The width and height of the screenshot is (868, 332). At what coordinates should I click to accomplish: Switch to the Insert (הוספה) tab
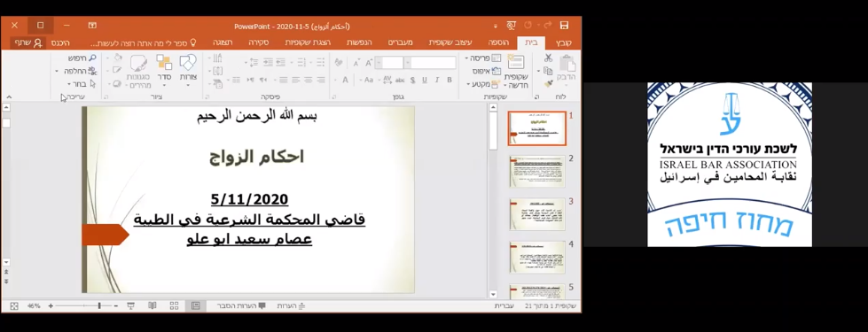pos(498,43)
